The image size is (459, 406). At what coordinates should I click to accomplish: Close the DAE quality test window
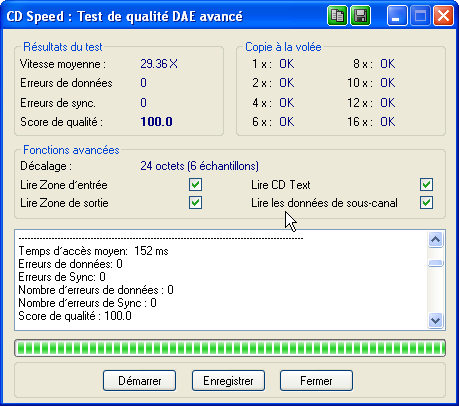click(x=443, y=16)
